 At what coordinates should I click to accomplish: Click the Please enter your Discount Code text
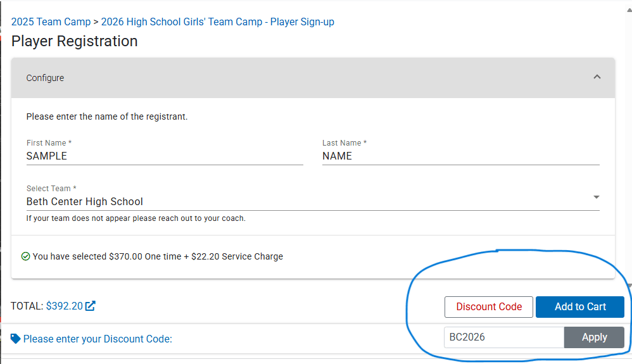coord(98,339)
